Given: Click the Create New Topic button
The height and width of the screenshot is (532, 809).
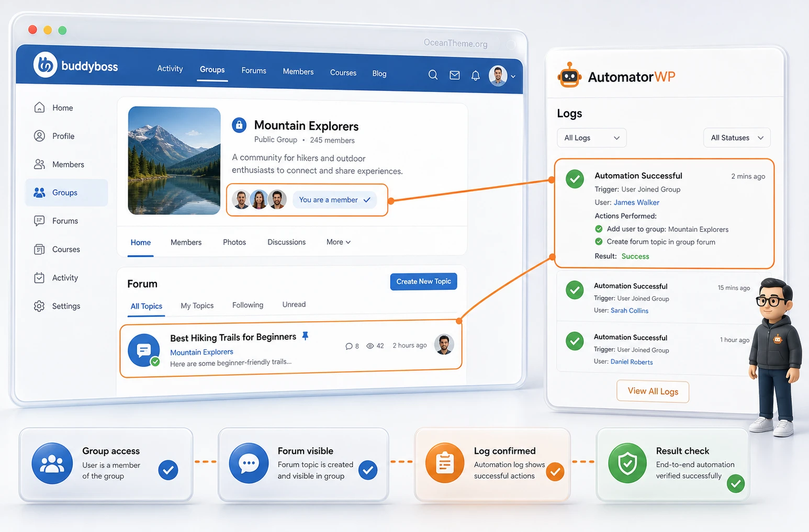Looking at the screenshot, I should pyautogui.click(x=424, y=281).
